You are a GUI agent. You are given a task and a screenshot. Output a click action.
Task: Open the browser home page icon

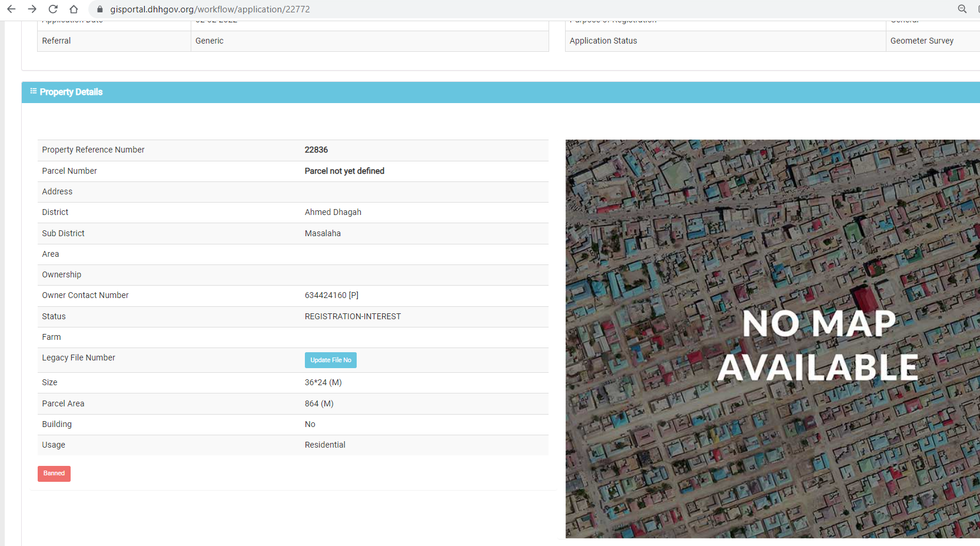tap(74, 9)
